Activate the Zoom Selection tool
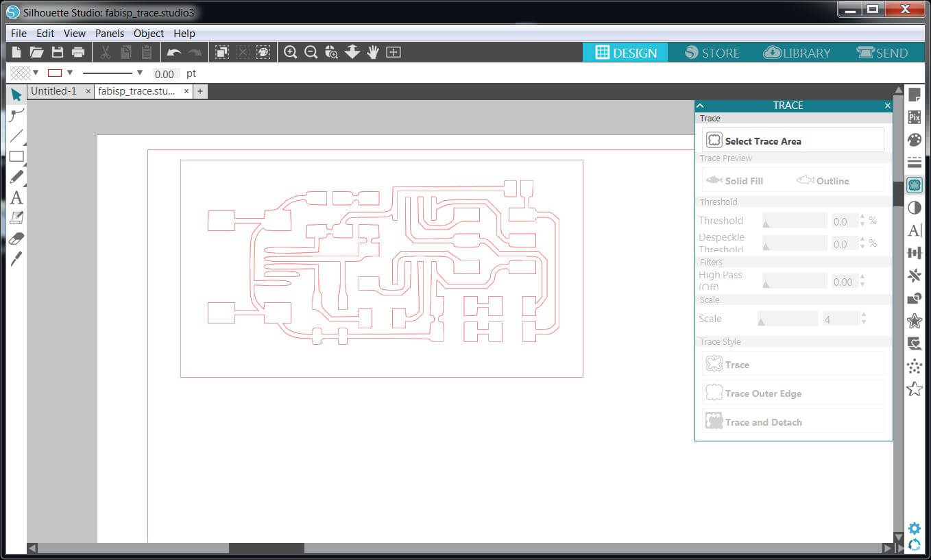931x560 pixels. coord(332,52)
